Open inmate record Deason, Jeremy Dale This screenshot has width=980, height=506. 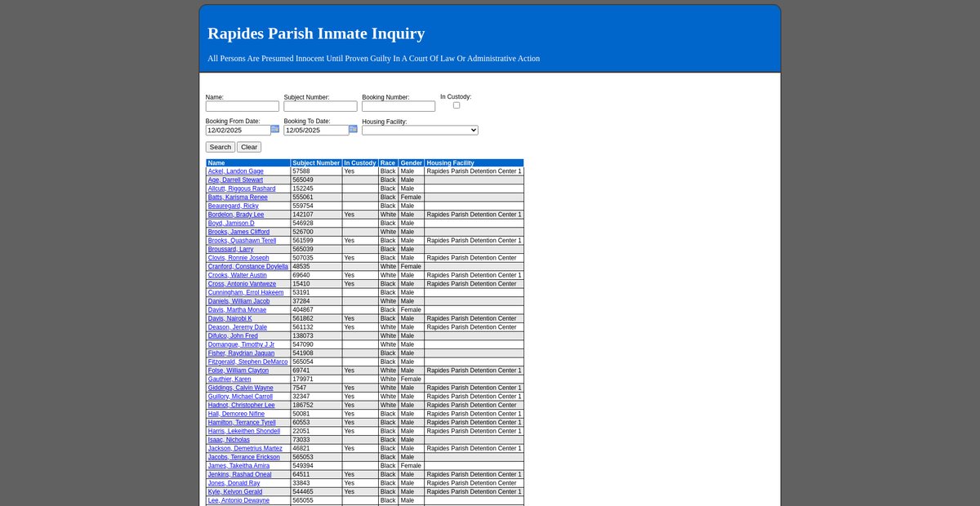238,327
